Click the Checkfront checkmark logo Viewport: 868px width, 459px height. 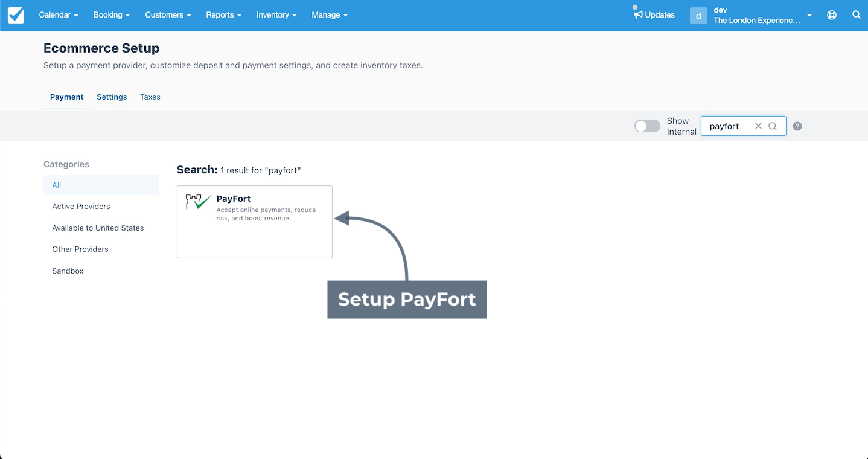click(16, 15)
